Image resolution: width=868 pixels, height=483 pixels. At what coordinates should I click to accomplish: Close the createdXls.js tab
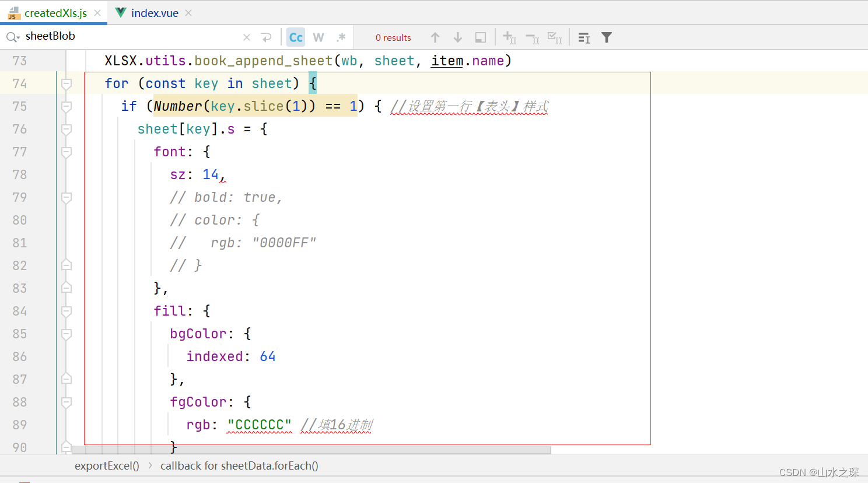point(97,13)
